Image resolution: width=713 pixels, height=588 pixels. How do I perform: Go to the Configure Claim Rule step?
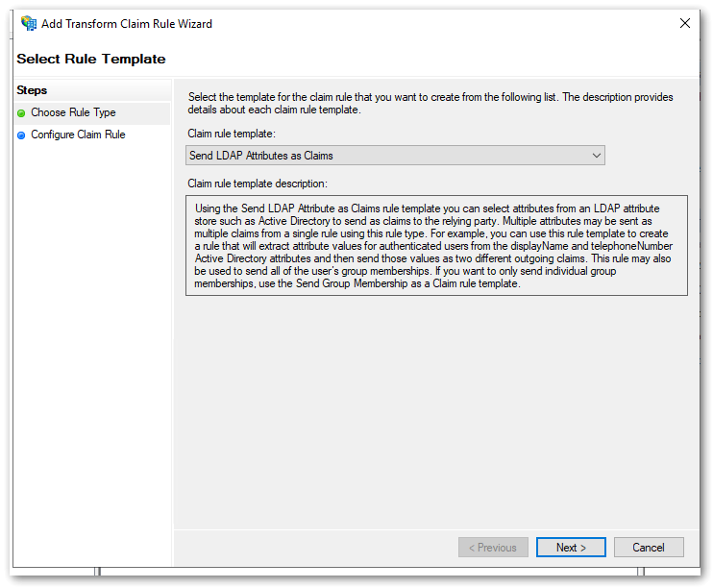78,135
